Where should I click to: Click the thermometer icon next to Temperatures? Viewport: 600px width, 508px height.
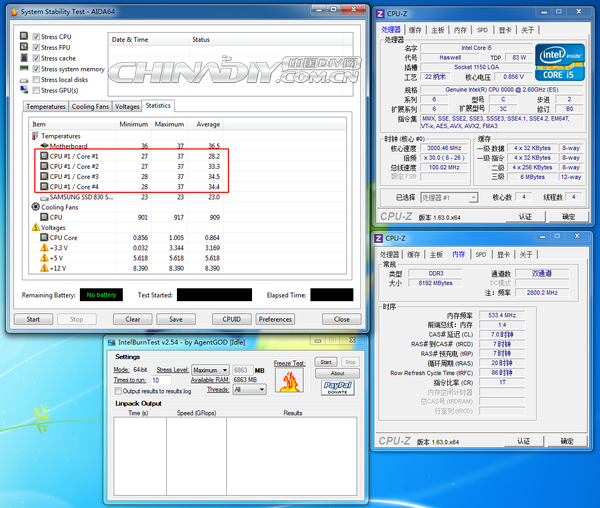pos(35,136)
